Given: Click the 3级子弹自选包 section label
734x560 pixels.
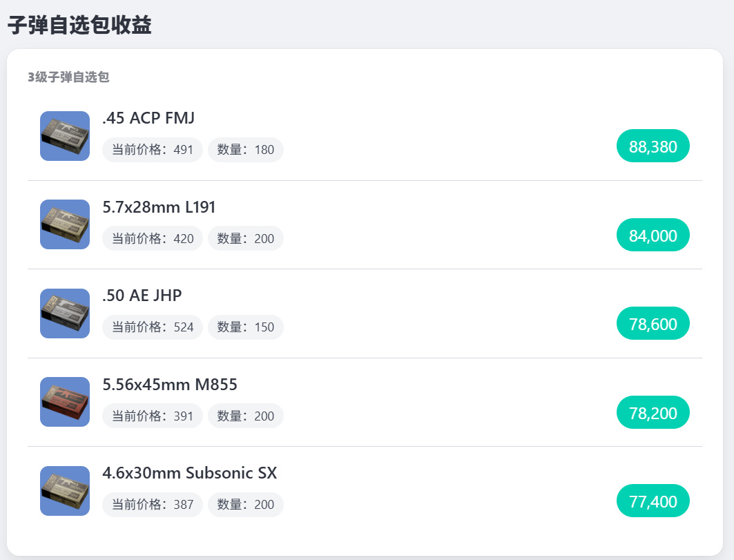Looking at the screenshot, I should point(68,77).
